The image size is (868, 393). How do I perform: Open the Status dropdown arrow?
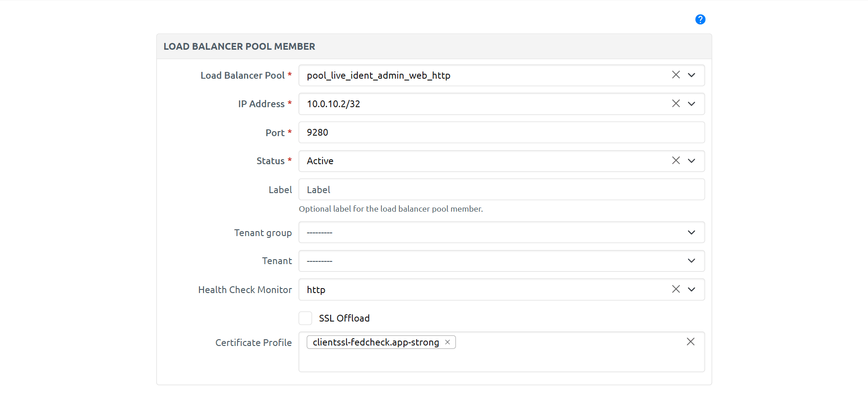click(x=691, y=161)
